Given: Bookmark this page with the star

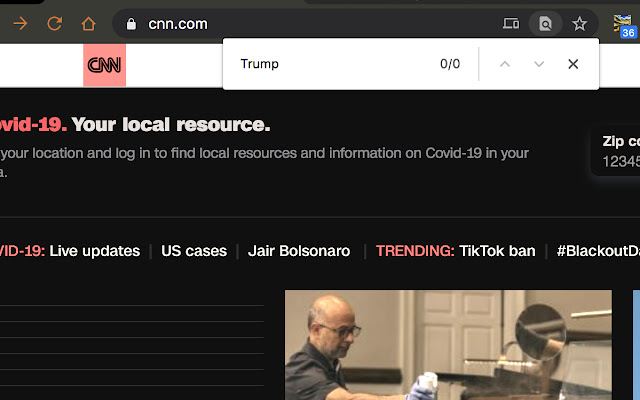Looking at the screenshot, I should point(579,24).
